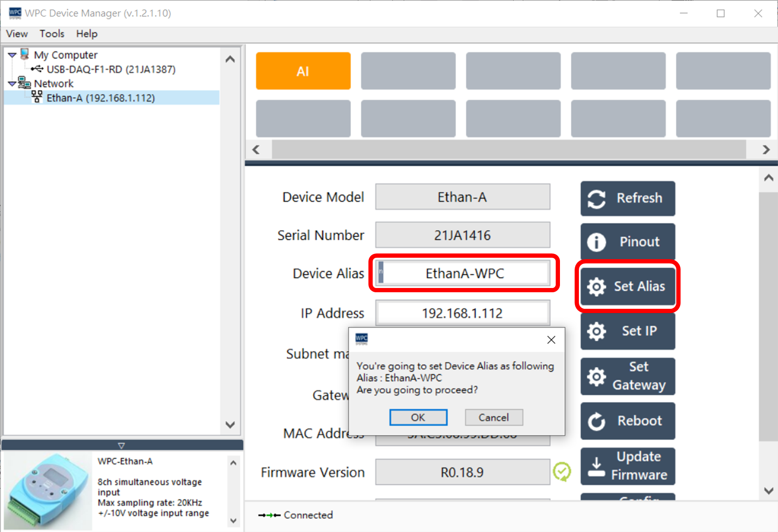
Task: Collapse the Network tree node
Action: (12, 84)
